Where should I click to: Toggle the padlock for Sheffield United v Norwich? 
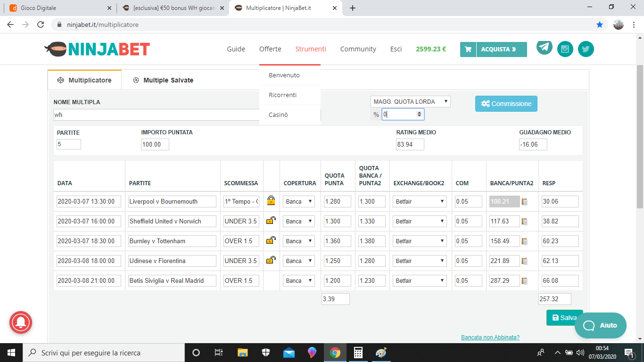271,220
